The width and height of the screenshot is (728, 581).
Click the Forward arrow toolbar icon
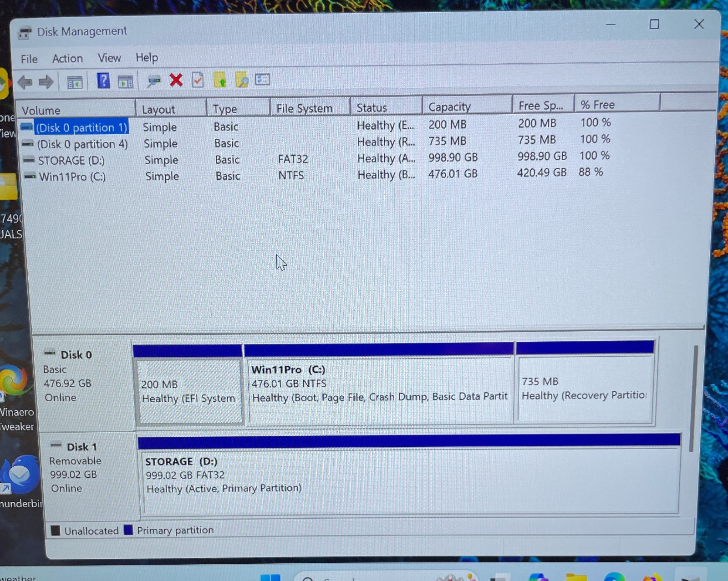click(x=46, y=82)
